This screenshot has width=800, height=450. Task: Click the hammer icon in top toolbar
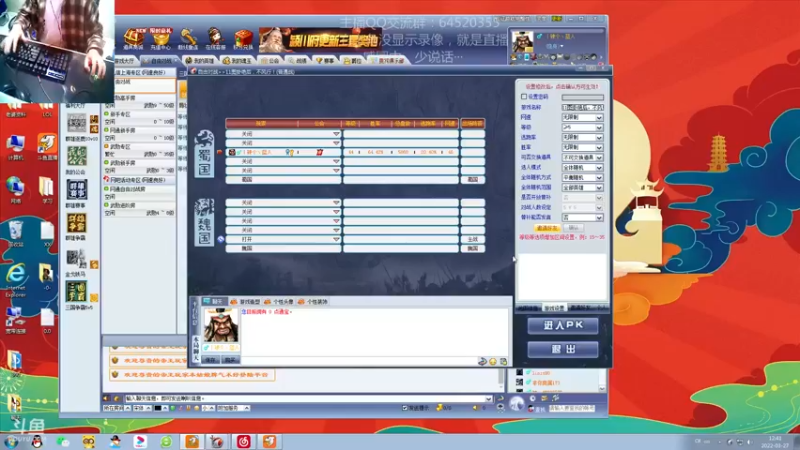(x=188, y=38)
